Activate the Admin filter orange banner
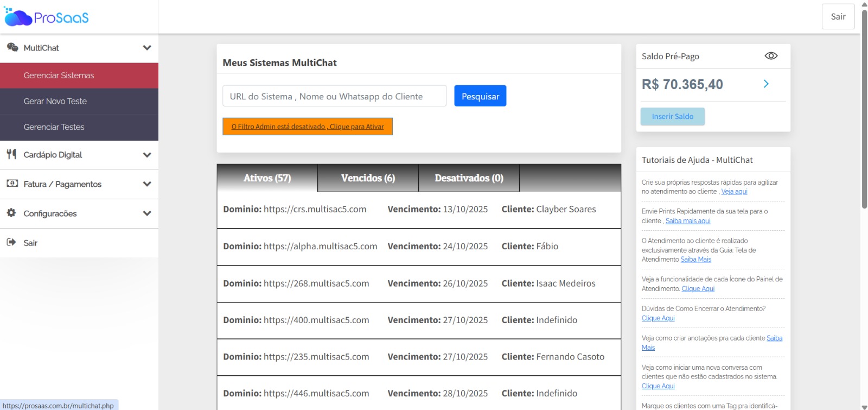This screenshot has width=868, height=410. coord(307,127)
